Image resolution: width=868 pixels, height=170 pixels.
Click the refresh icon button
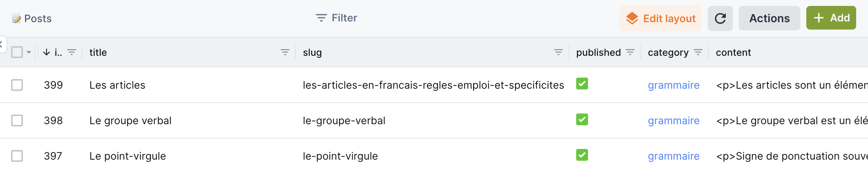720,18
